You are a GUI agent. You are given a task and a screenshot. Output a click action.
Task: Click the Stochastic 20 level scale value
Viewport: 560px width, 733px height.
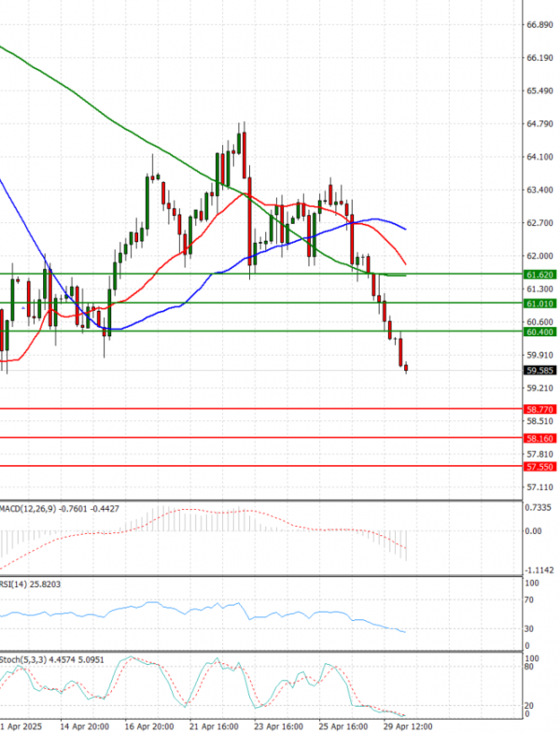click(529, 706)
